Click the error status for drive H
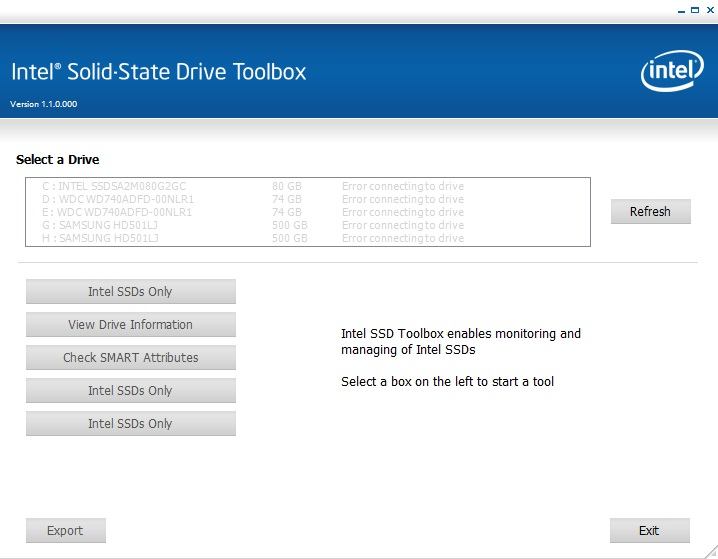The image size is (718, 559). pos(403,238)
